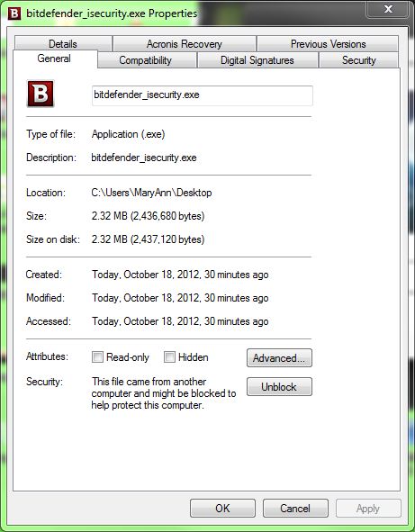
Task: Click the Unblock button
Action: 279,387
